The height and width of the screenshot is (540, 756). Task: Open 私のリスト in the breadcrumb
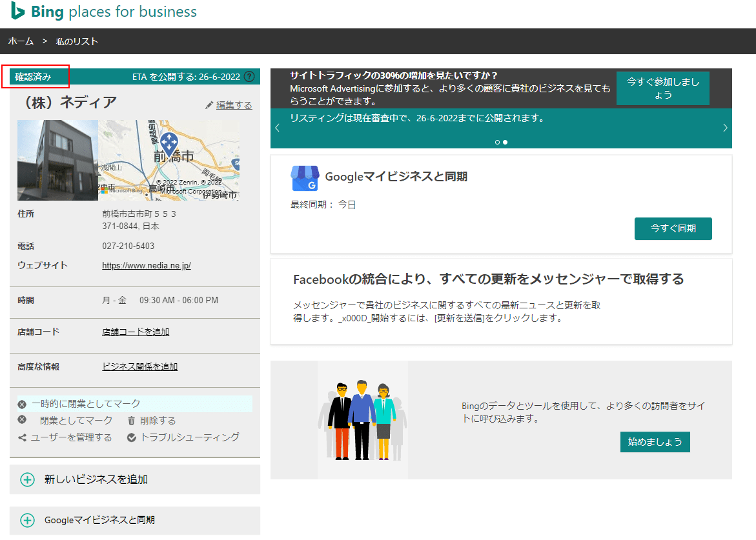point(77,41)
